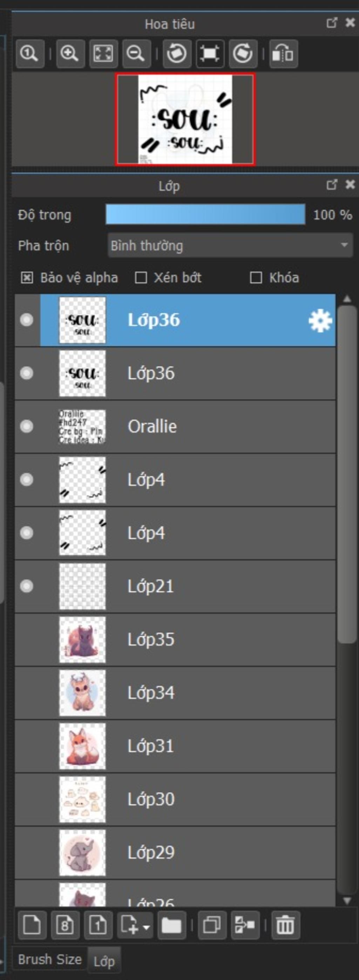Hide the Orallie layer
Image resolution: width=359 pixels, height=980 pixels.
27,426
